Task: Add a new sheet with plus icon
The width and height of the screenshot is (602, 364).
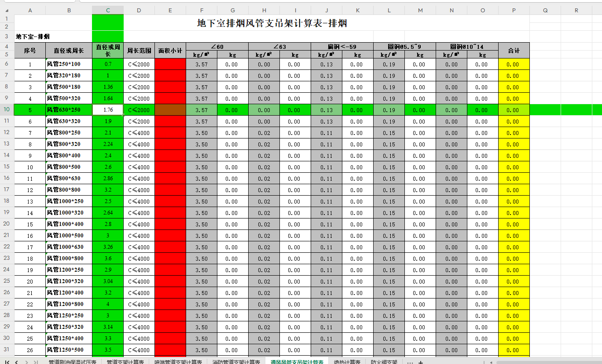Action: tap(421, 362)
